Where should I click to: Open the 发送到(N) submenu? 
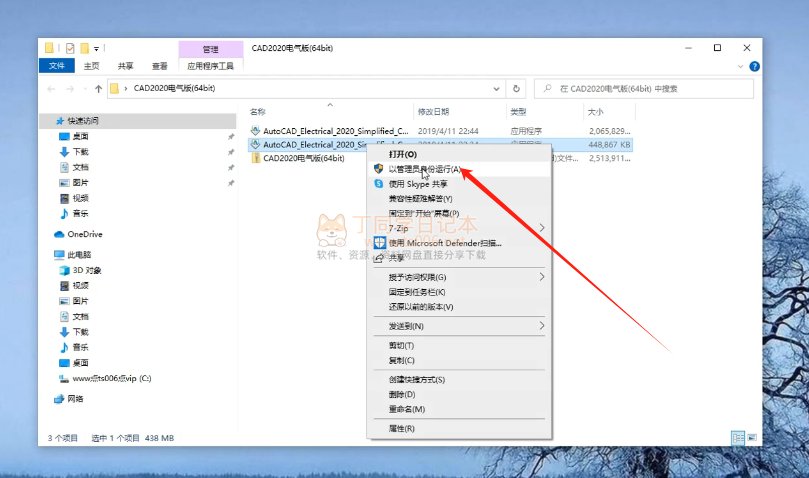point(459,326)
